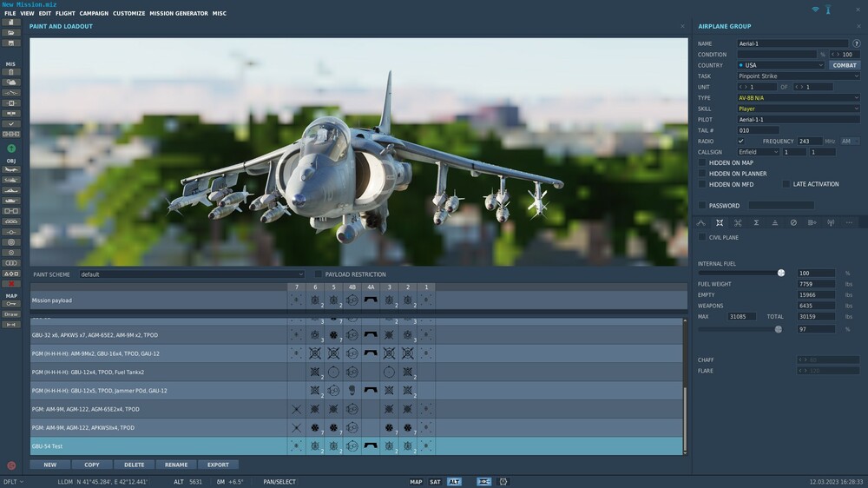Click the help question mark next to name
The height and width of the screenshot is (488, 868).
click(x=857, y=43)
